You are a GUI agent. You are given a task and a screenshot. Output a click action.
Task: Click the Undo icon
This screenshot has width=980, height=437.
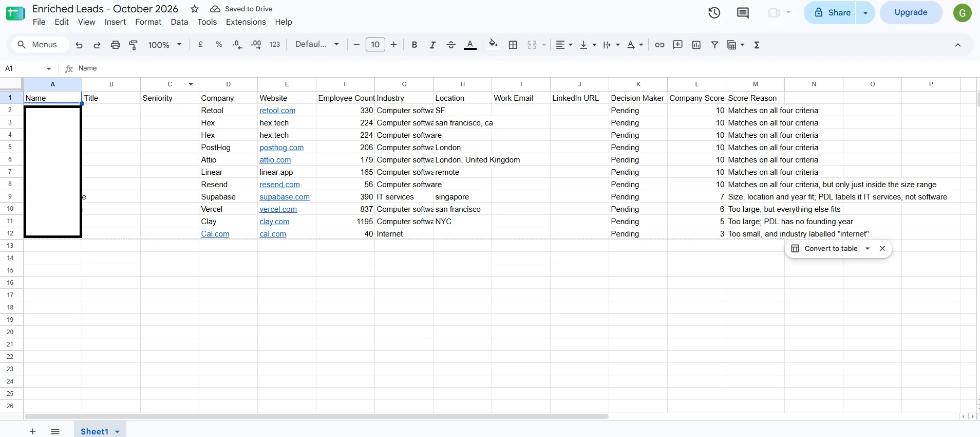click(x=79, y=45)
